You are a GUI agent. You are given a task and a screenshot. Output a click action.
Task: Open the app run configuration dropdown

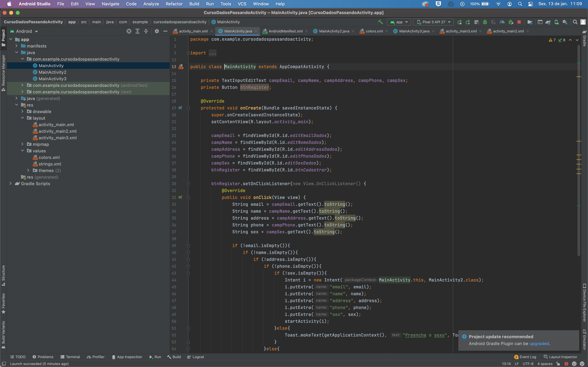pyautogui.click(x=399, y=22)
